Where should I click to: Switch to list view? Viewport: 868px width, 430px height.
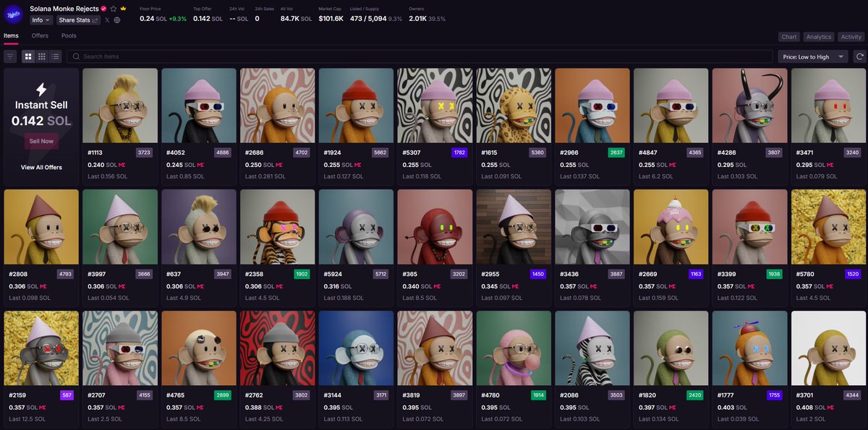pyautogui.click(x=56, y=56)
